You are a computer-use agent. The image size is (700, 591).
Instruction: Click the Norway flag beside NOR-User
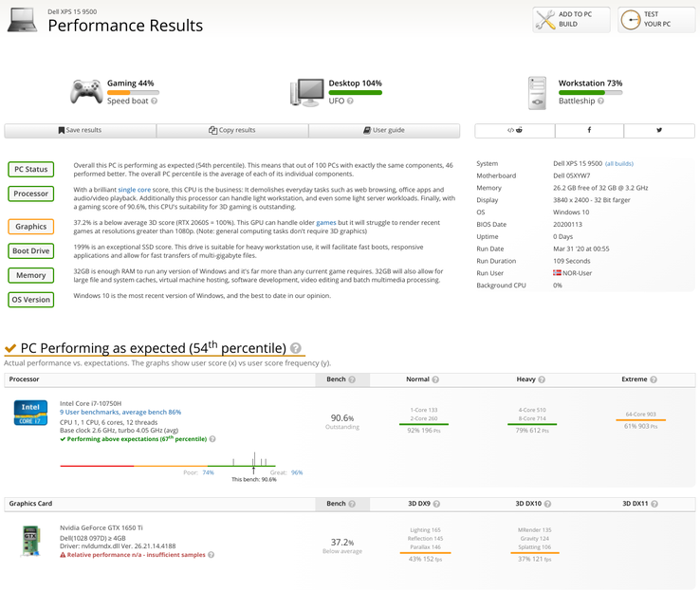(557, 273)
